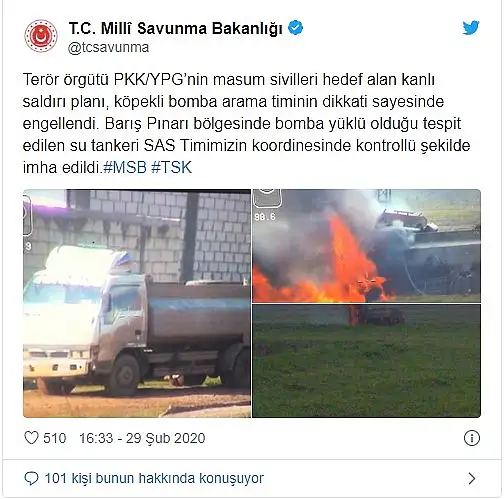Click the tweet body text

coord(246,123)
